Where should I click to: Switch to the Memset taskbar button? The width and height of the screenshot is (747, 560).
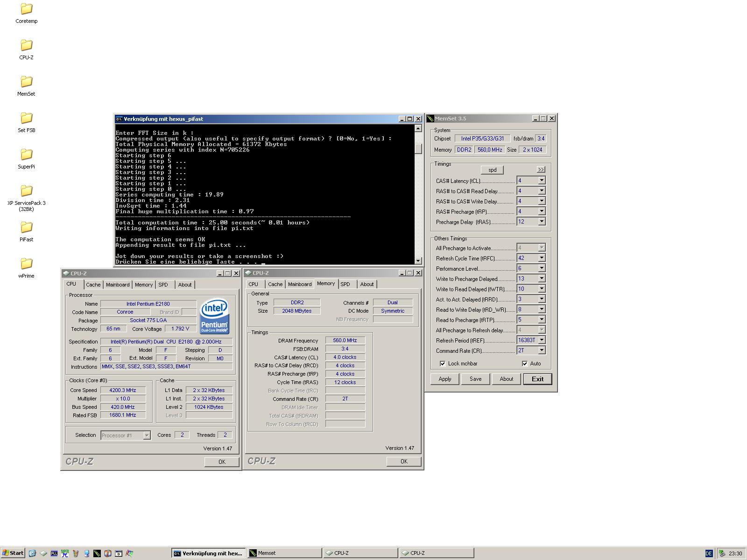tap(284, 553)
